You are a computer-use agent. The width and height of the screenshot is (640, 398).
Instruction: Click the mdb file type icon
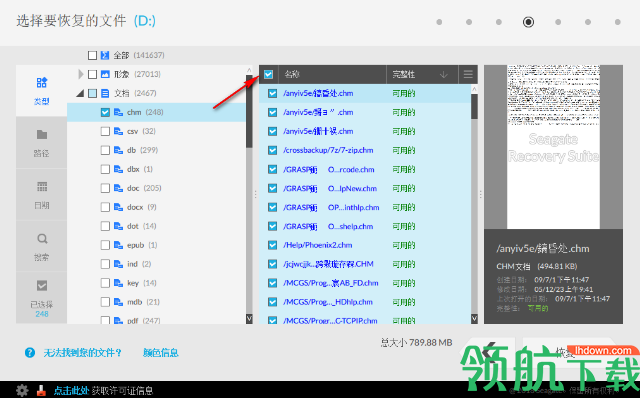point(118,302)
